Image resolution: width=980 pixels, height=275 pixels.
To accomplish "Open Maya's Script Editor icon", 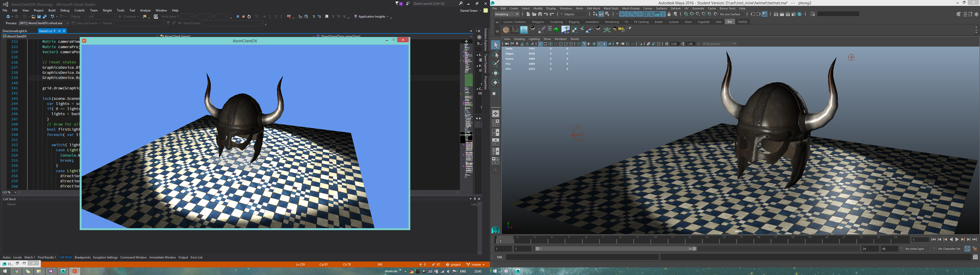I will click(975, 257).
